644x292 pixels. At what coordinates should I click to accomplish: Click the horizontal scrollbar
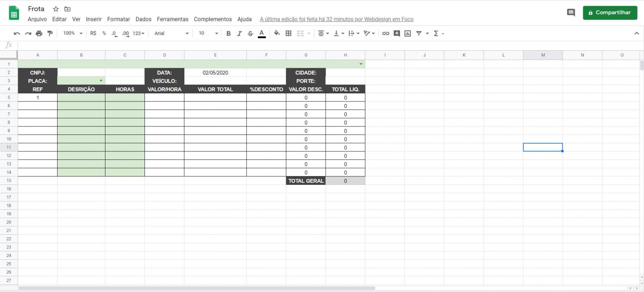(197, 288)
